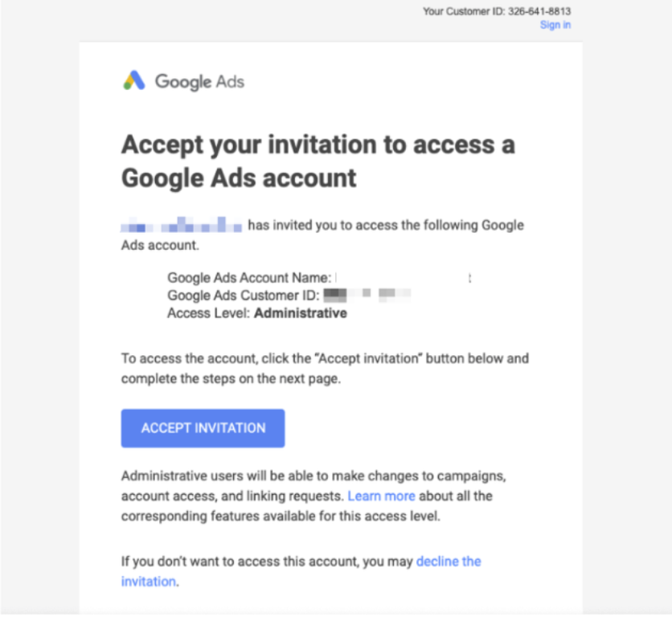Click the "Google Ads Customer ID" label

point(243,296)
